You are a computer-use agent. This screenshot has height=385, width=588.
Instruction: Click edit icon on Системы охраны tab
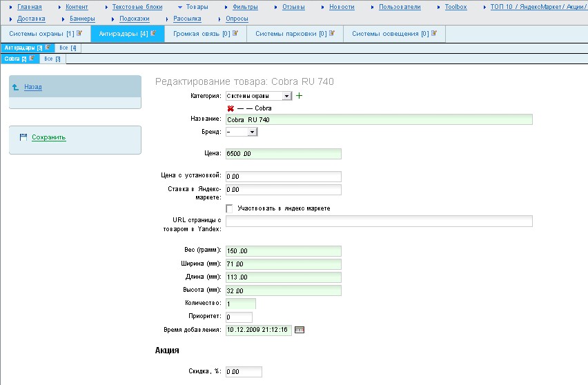(x=79, y=33)
